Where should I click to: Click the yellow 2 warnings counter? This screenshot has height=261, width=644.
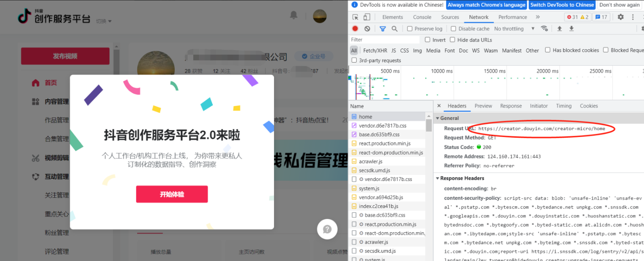point(584,17)
